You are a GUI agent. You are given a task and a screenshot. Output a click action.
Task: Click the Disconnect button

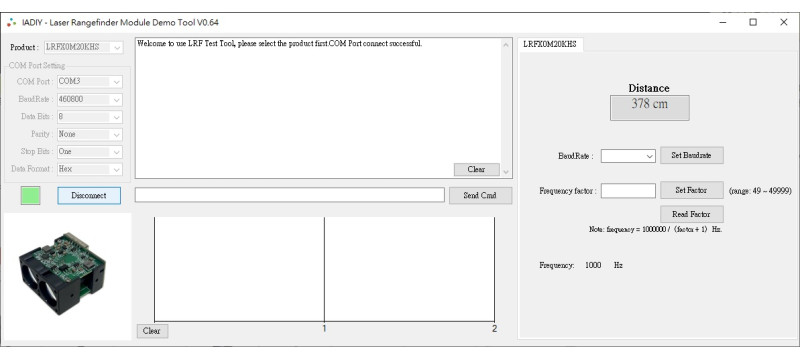click(x=89, y=195)
